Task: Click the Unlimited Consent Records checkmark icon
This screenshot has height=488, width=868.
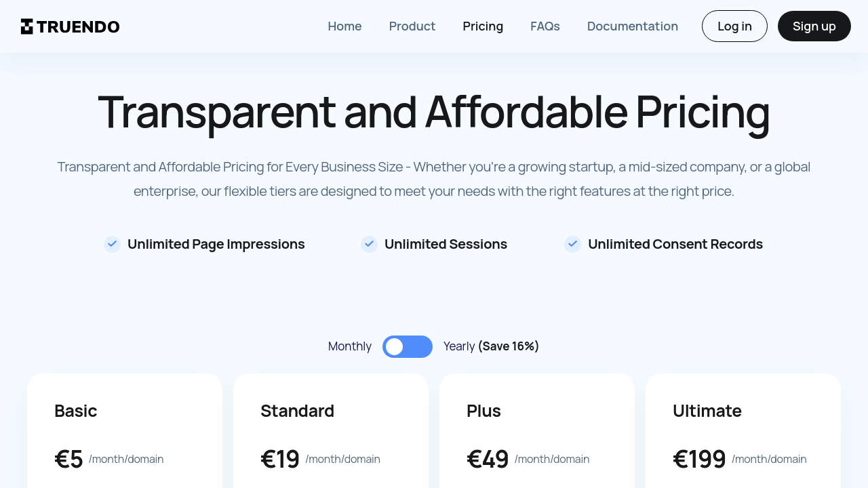Action: pyautogui.click(x=572, y=244)
